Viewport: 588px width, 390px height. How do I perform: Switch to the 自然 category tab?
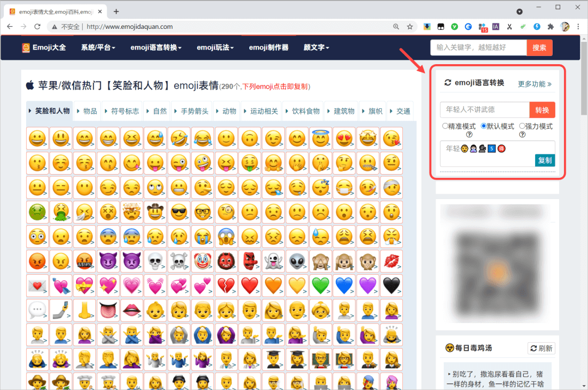pos(157,112)
